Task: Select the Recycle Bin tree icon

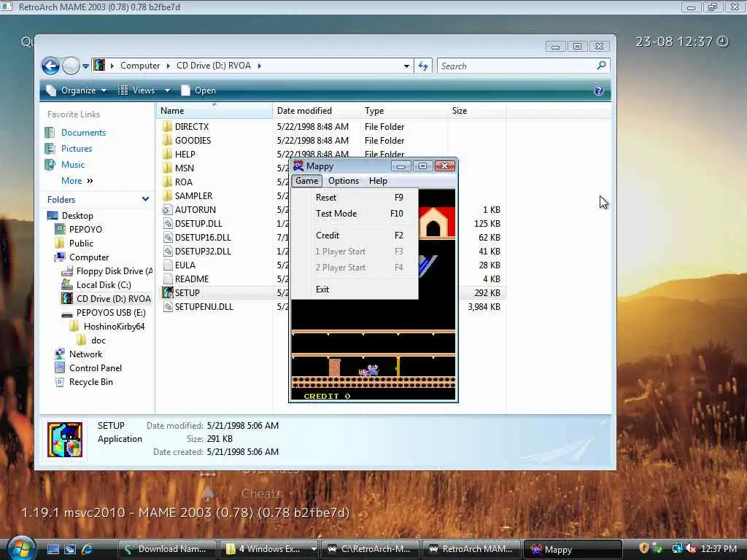Action: 60,382
